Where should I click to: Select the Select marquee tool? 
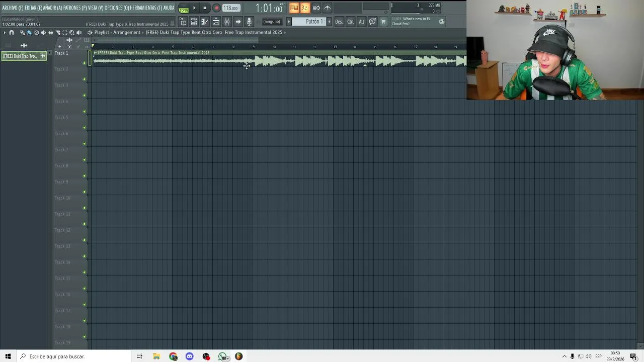(x=64, y=33)
